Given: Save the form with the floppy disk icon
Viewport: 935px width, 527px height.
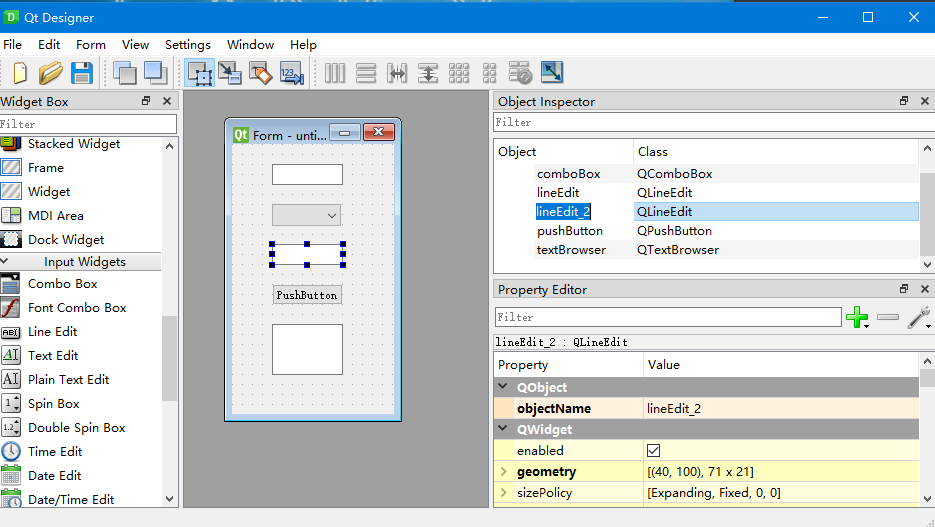Looking at the screenshot, I should click(x=82, y=73).
